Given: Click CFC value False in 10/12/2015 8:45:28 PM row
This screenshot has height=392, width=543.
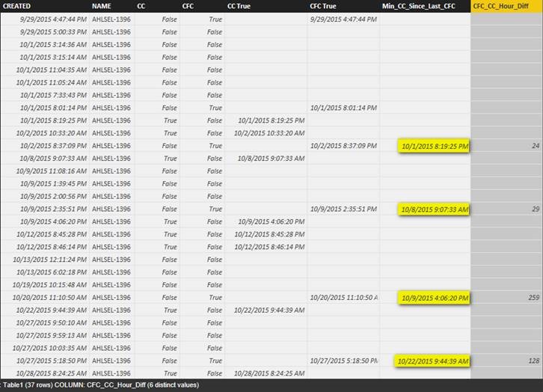Looking at the screenshot, I should (215, 234).
